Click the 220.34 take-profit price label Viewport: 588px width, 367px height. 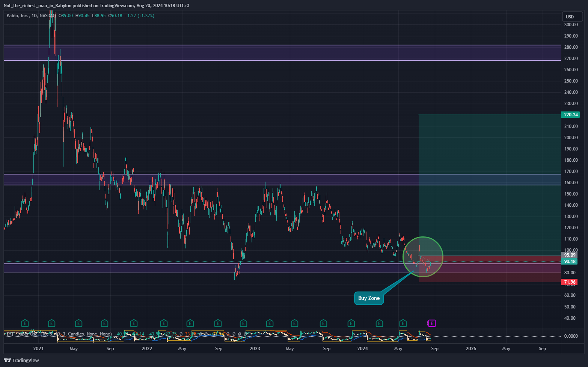(x=570, y=115)
